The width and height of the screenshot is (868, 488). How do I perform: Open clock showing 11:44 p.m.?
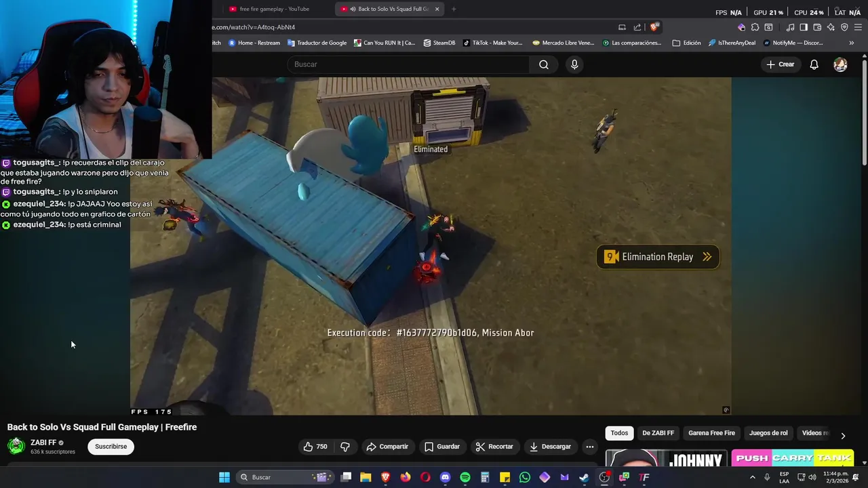835,477
